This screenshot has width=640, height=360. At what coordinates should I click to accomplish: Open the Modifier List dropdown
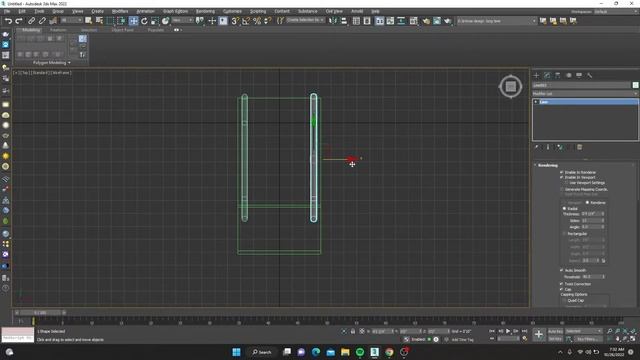point(585,93)
